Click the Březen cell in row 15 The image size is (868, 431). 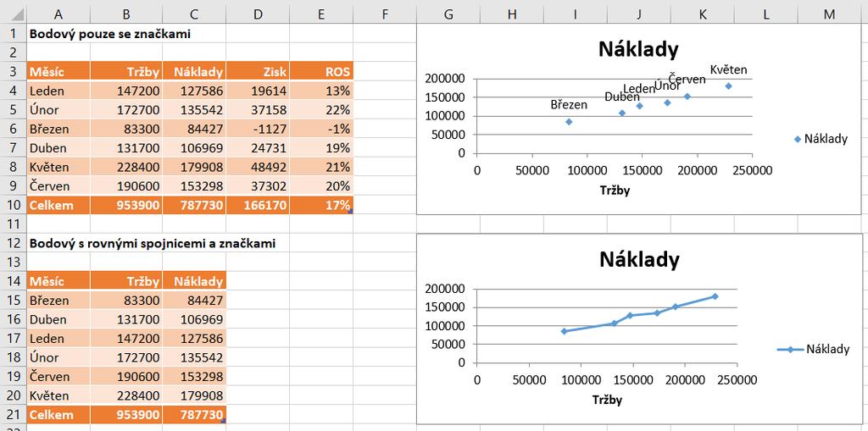point(58,301)
